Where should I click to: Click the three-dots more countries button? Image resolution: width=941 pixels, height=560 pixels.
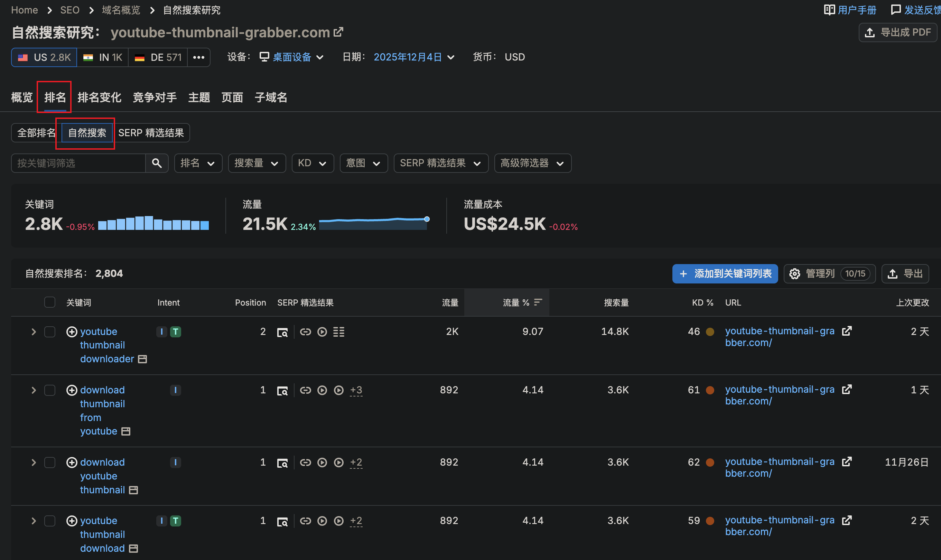[198, 57]
